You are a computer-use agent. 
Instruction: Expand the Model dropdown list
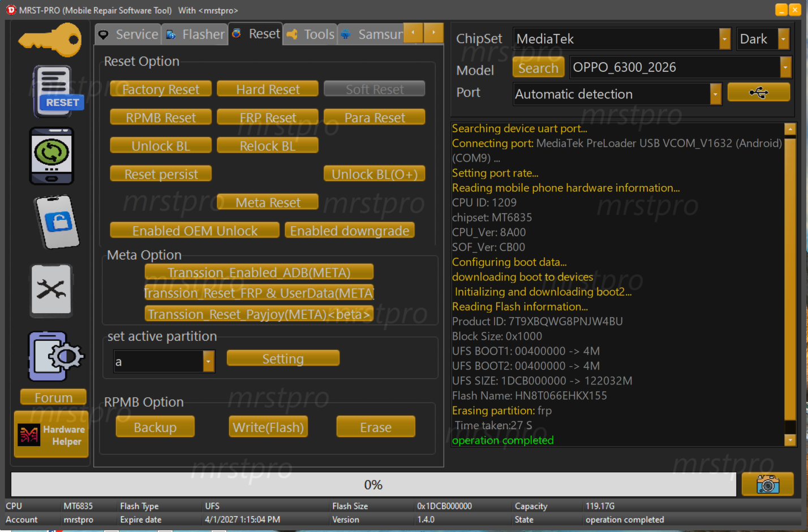[785, 67]
